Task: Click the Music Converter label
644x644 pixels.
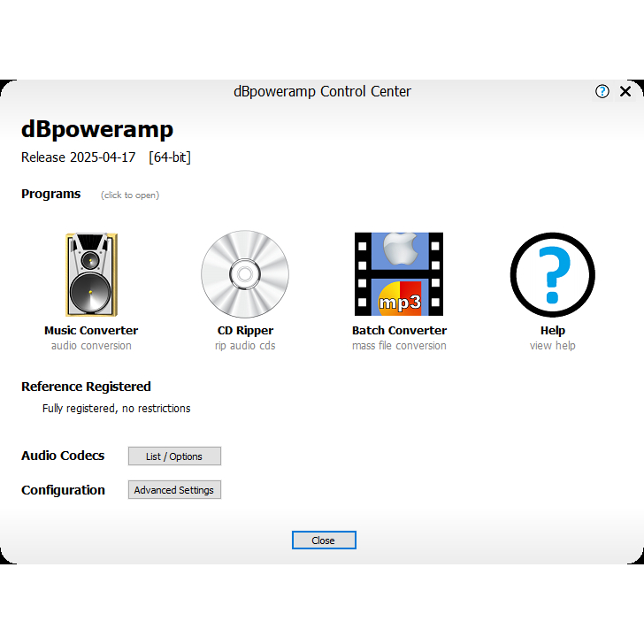Action: coord(91,330)
